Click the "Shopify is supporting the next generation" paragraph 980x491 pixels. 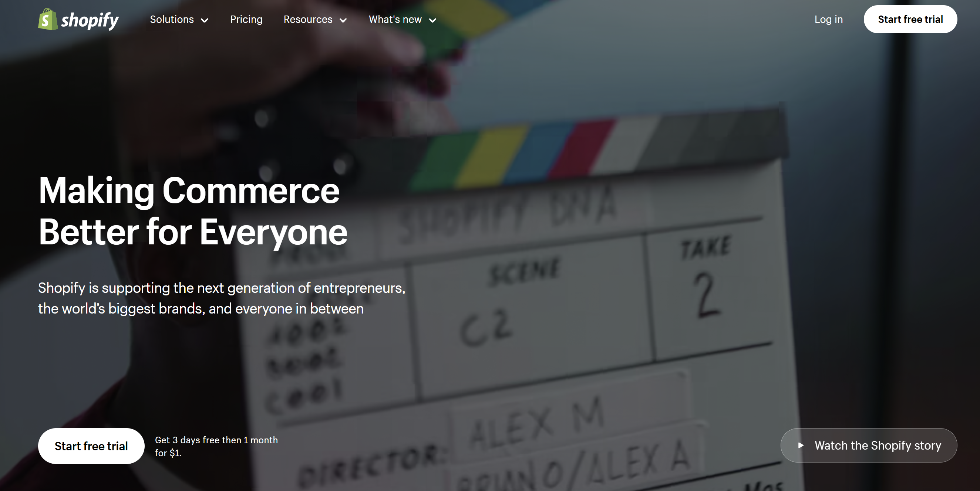tap(222, 298)
